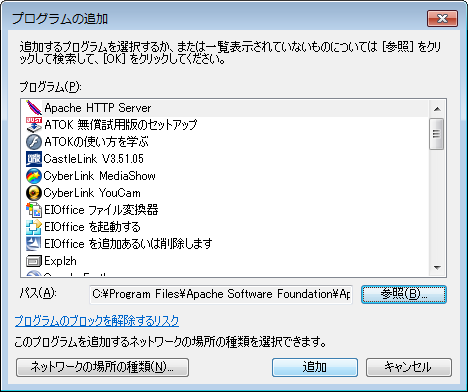The width and height of the screenshot is (468, 392).
Task: Click the Apache HTTP Server feather icon
Action: pyautogui.click(x=34, y=108)
